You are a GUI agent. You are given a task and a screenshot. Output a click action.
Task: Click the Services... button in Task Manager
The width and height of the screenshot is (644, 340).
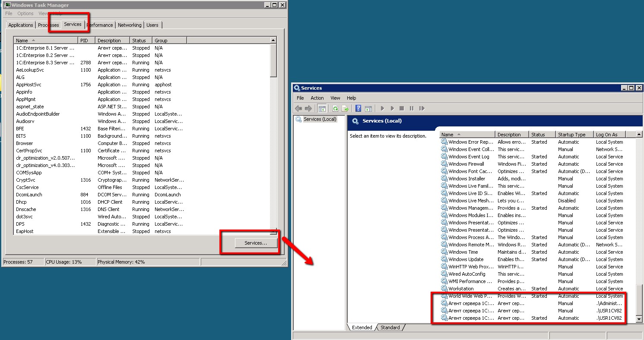pos(256,243)
